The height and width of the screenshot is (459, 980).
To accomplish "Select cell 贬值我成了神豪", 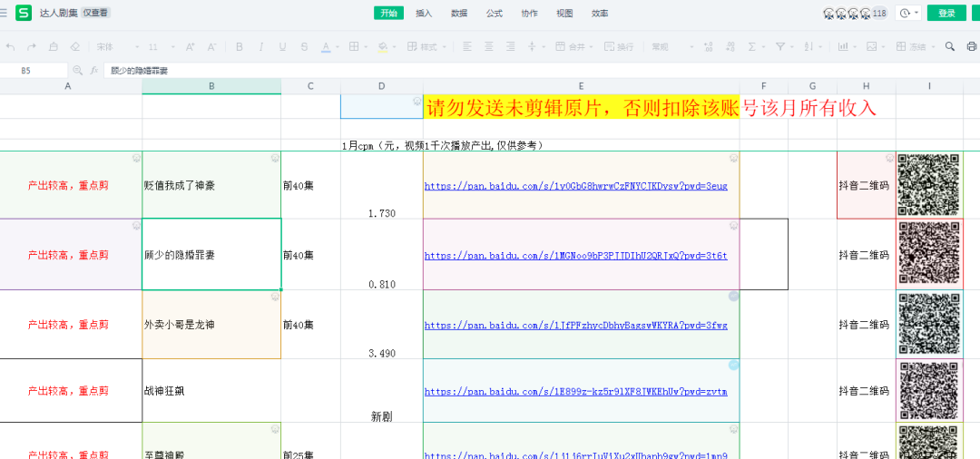I will pyautogui.click(x=211, y=185).
